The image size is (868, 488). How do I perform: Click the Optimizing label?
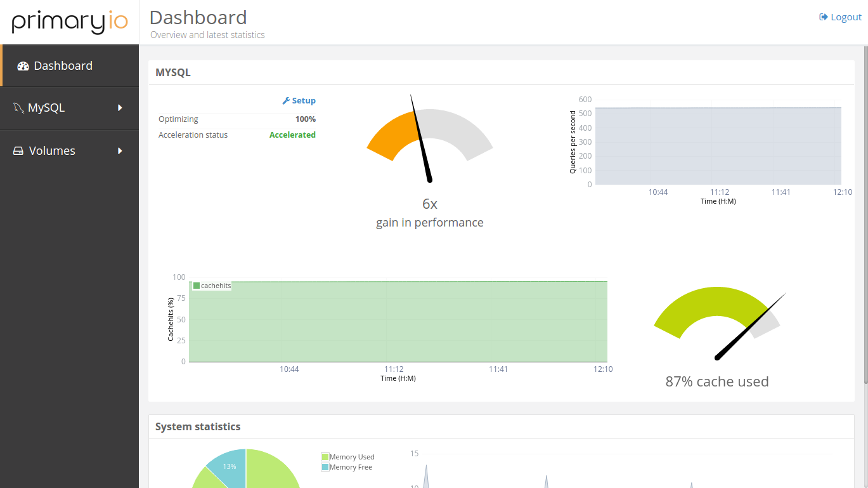(178, 119)
